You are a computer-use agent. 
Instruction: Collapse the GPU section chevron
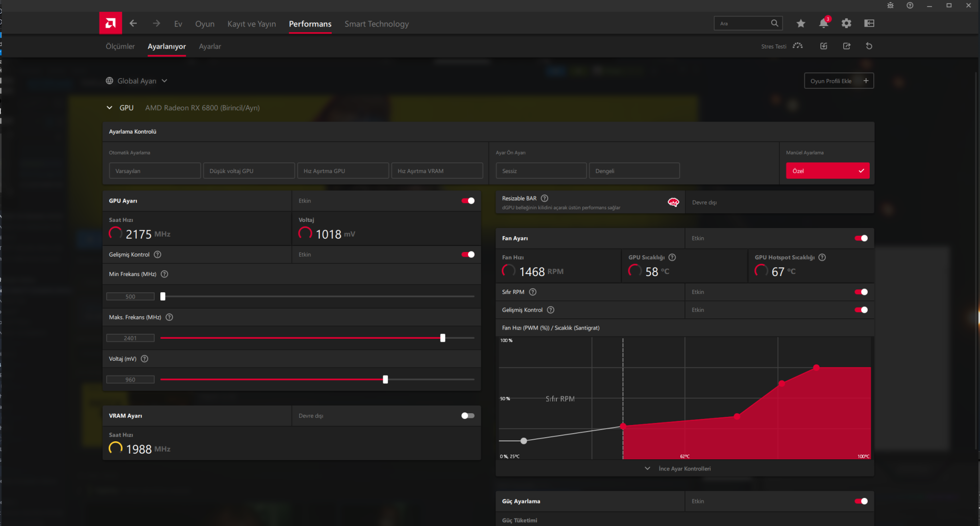pos(109,108)
